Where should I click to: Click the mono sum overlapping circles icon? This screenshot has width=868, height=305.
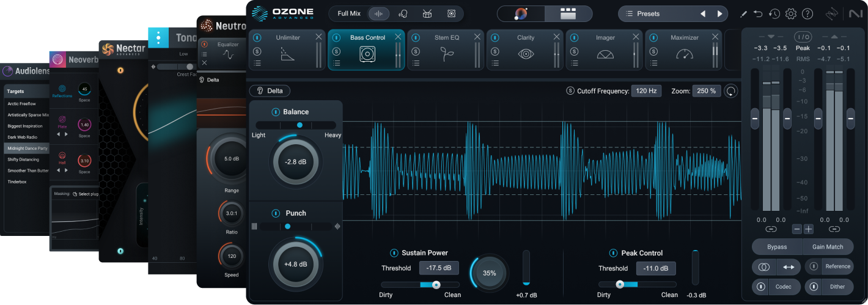point(764,267)
